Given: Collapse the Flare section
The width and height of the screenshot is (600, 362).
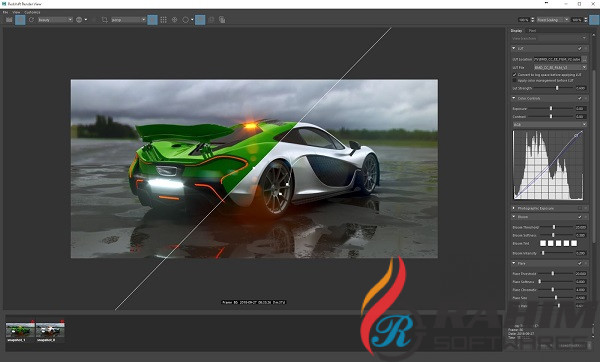Looking at the screenshot, I should [514, 264].
